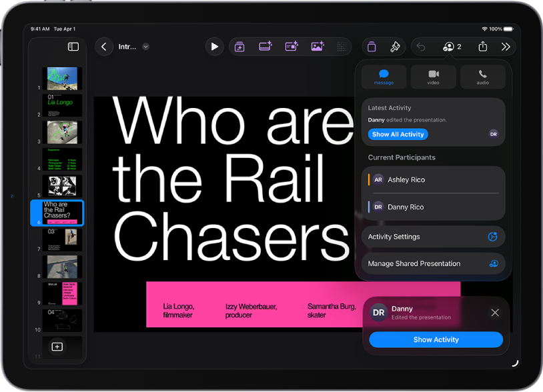Open the Share sheet icon
Viewport: 543px width, 392px height.
pos(482,47)
